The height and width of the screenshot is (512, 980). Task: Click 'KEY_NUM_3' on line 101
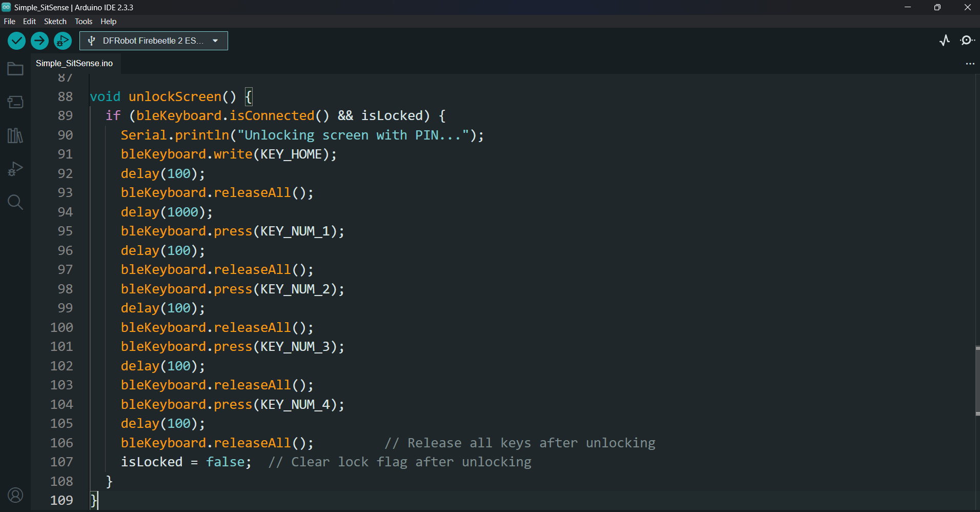click(295, 347)
